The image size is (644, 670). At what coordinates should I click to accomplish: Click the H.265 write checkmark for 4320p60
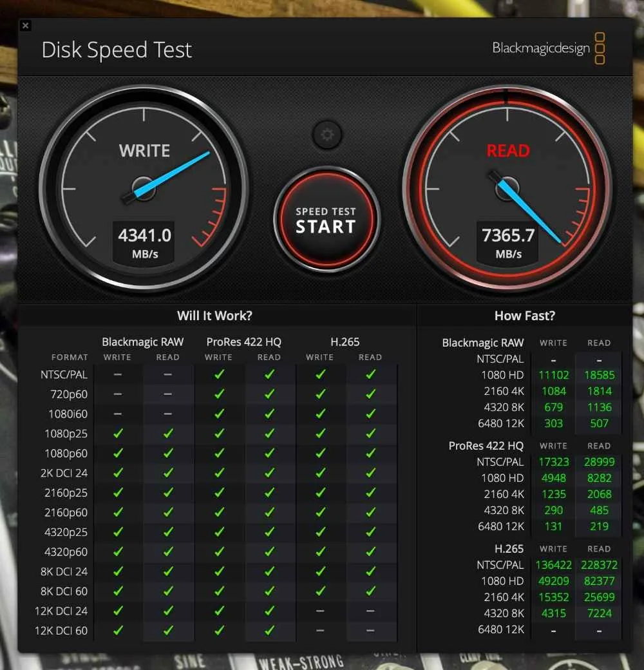(320, 551)
